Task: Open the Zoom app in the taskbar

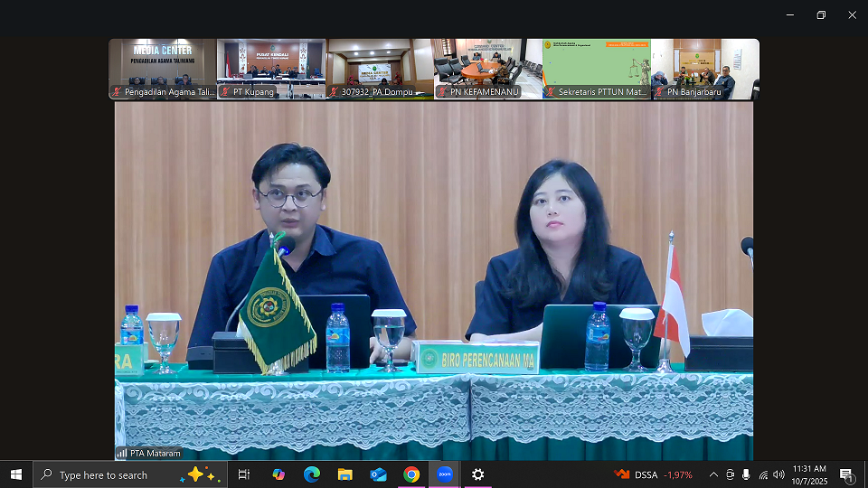Action: point(444,474)
